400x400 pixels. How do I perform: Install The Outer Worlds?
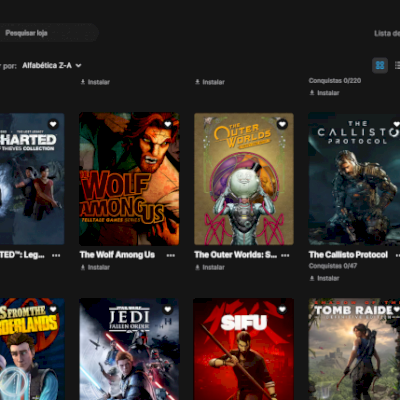210,267
